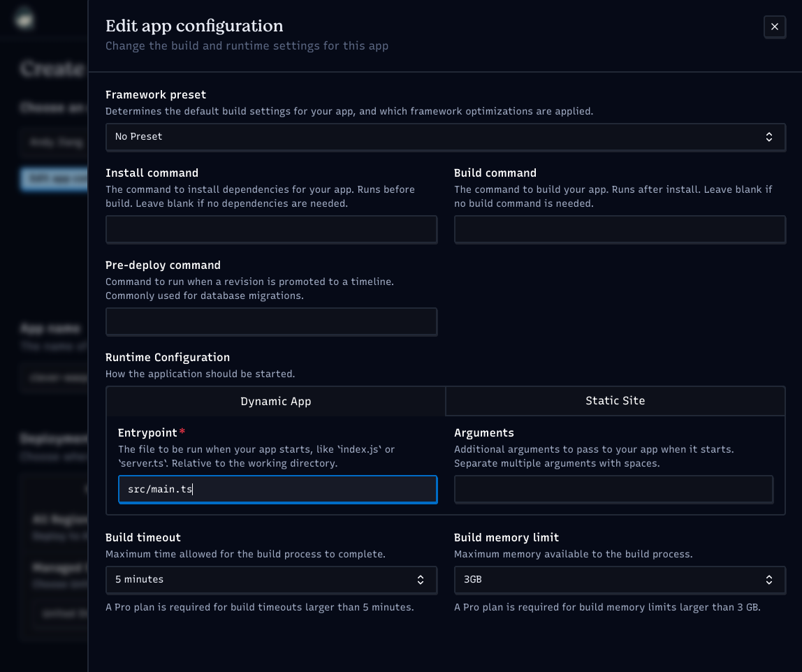The height and width of the screenshot is (672, 802).
Task: Select the Dynamic App tab
Action: (275, 401)
